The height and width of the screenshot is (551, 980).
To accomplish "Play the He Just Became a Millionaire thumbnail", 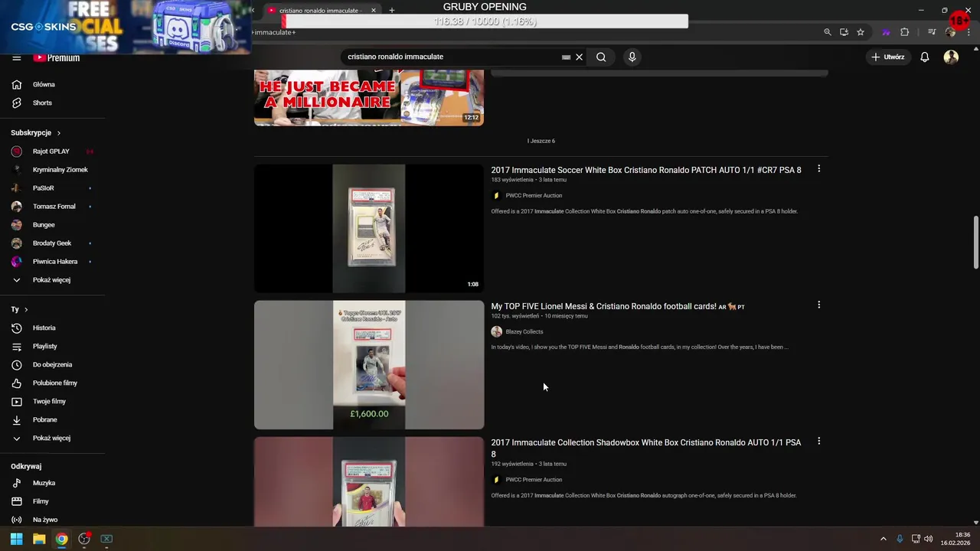I will 369,97.
